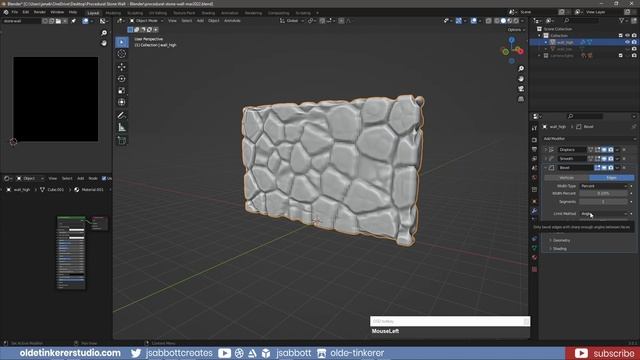Click the navigation gizmo Z axis
640x360 pixels.
pos(512,40)
